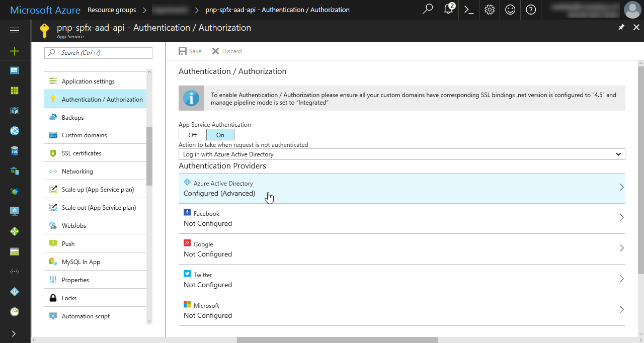Open the gauge Monitor icon in sidebar
Viewport: 644px width, 343px height.
click(15, 312)
